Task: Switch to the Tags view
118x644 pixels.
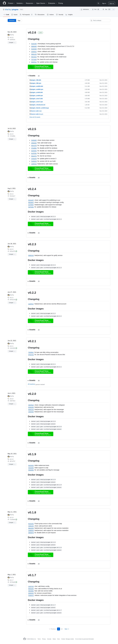Action: point(19,20)
